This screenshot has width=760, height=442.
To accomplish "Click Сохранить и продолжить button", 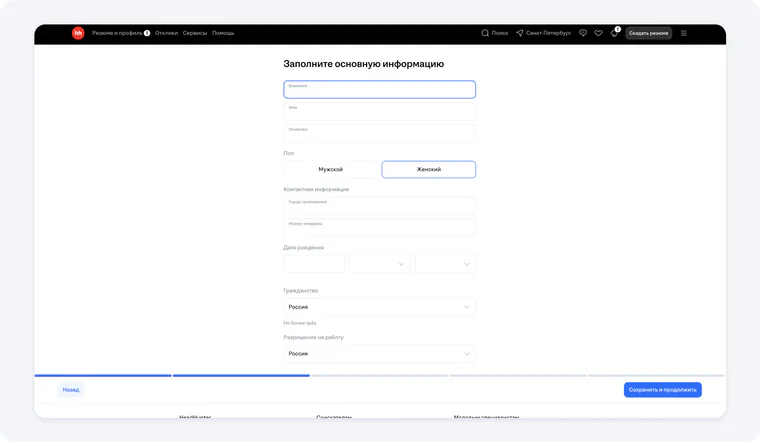I will pos(663,390).
